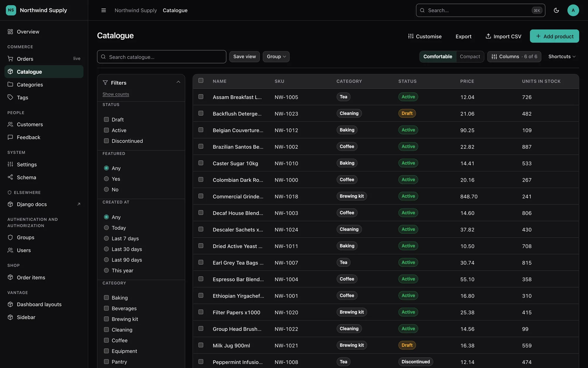Viewport: 588px width, 368px height.
Task: Click the Export button
Action: (464, 36)
